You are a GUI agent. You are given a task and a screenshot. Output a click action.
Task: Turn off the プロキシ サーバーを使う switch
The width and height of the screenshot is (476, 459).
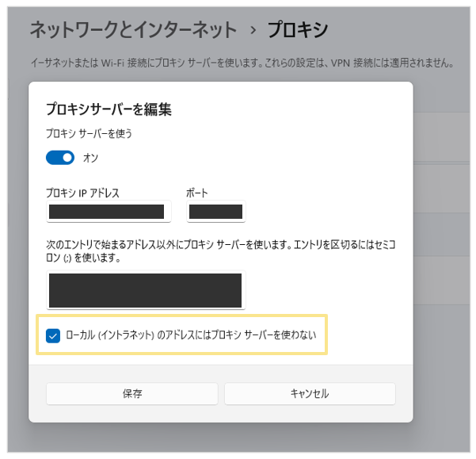(60, 158)
